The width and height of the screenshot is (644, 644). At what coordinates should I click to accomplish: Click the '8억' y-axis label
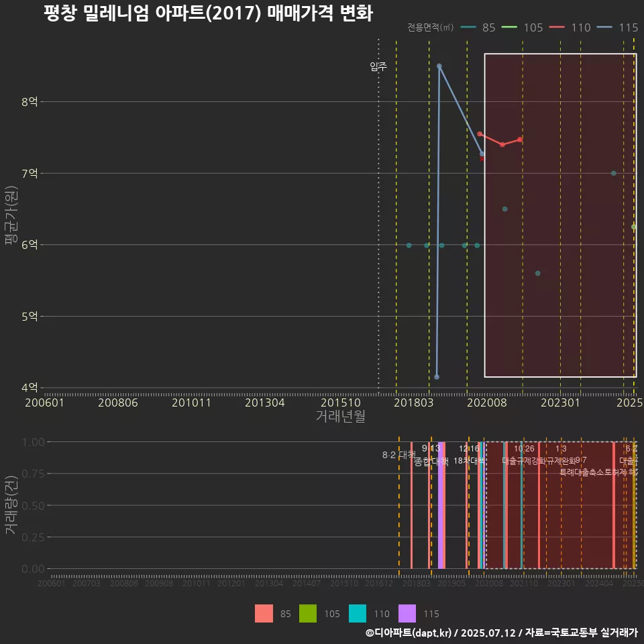30,101
